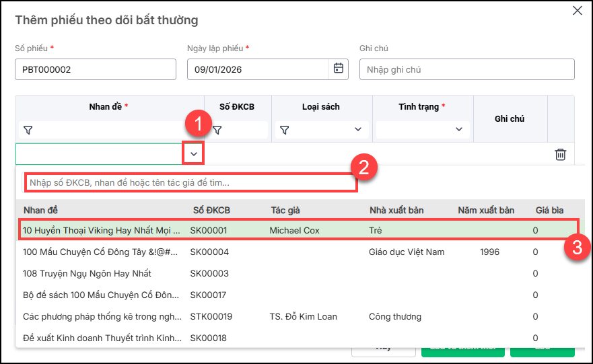This screenshot has width=593, height=364.
Task: Click the year 1996 cell
Action: pos(489,252)
